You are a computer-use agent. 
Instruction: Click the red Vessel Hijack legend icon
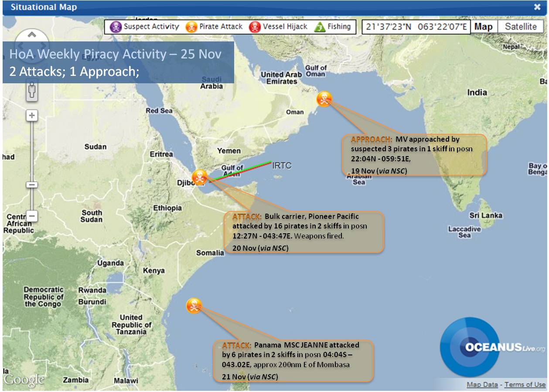(255, 27)
